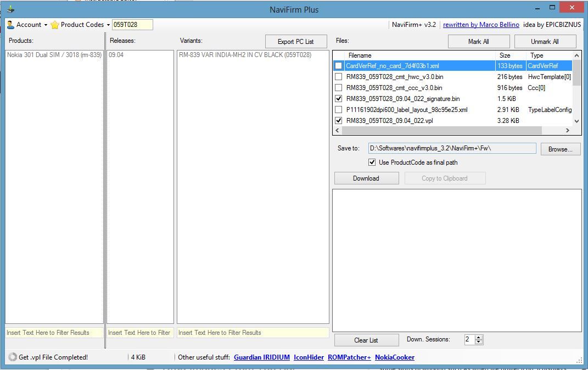Screen dimensions: 588x370
Task: Toggle Use ProductCode as final path
Action: point(372,162)
